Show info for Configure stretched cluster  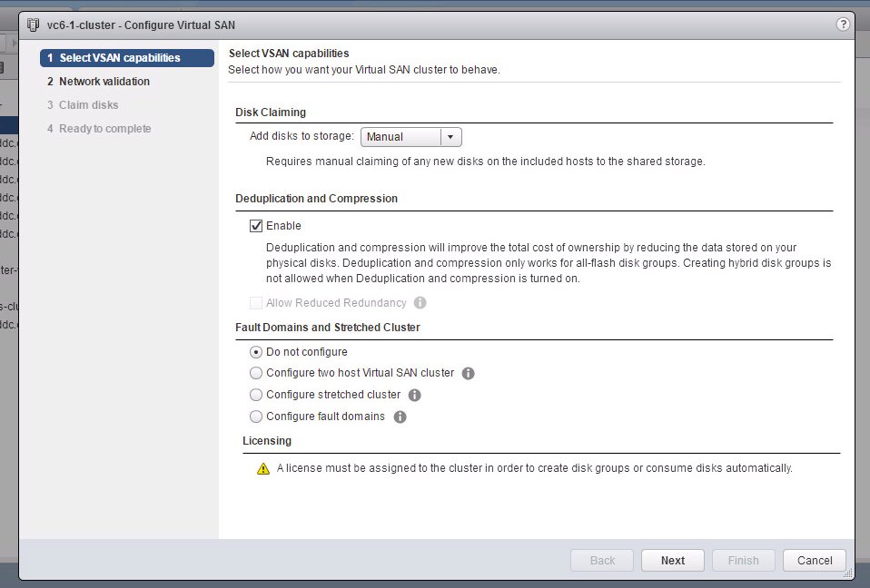(414, 395)
